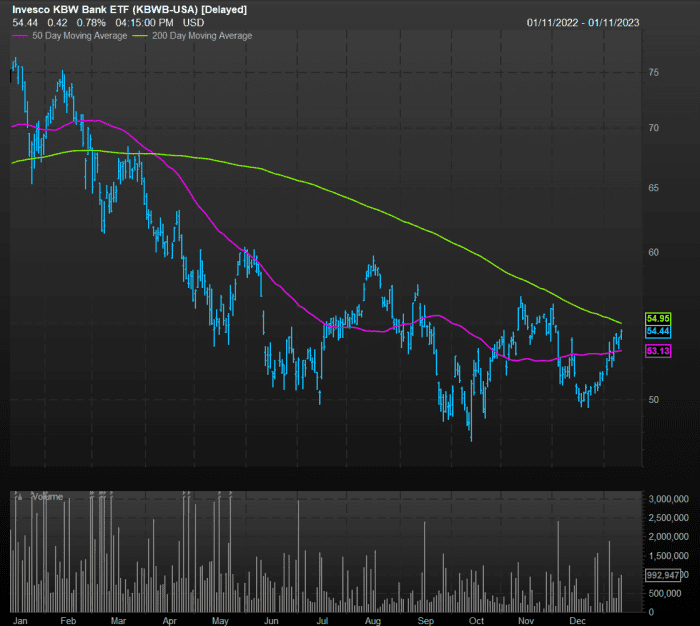Click the green 54.95 price tag
This screenshot has height=626, width=700.
[658, 317]
